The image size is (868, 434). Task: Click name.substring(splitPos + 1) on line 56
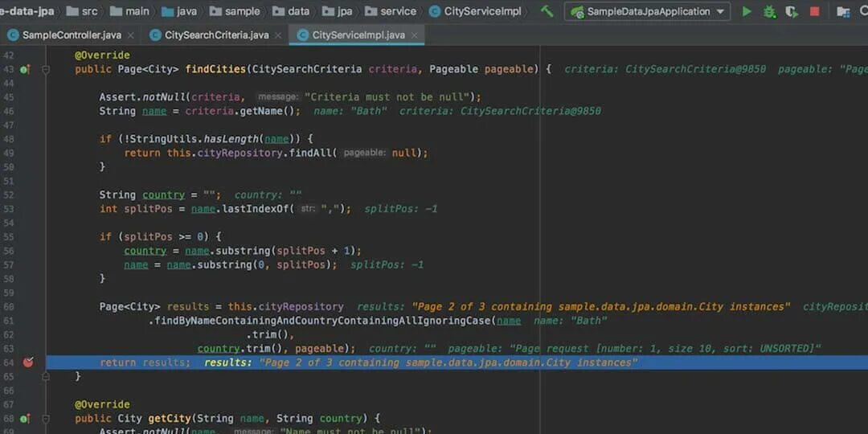(x=270, y=251)
